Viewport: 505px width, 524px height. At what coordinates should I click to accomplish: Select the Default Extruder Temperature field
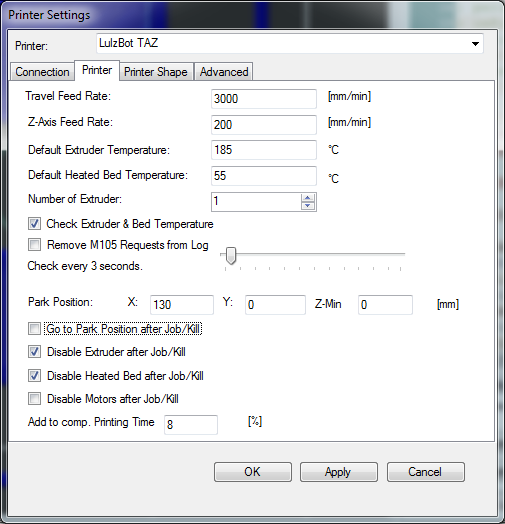click(264, 150)
